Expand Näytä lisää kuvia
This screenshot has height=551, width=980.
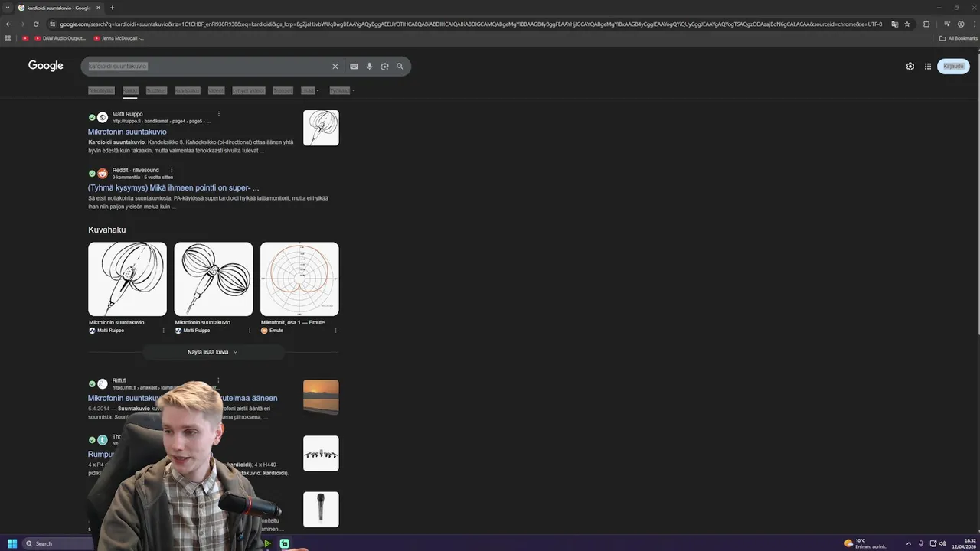[213, 352]
